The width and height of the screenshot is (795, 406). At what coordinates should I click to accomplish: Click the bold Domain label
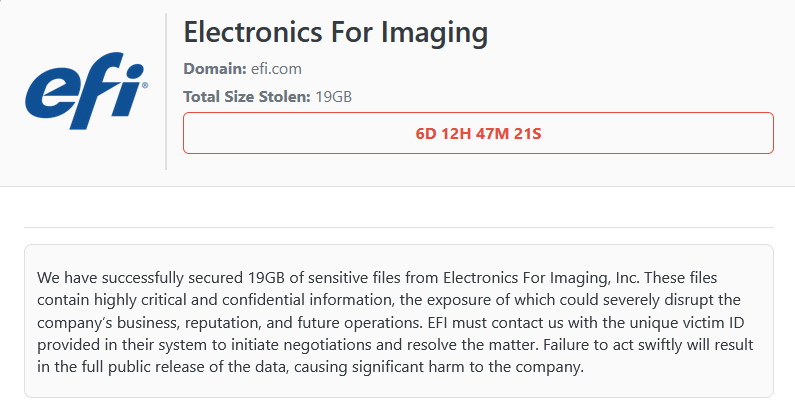click(x=215, y=69)
